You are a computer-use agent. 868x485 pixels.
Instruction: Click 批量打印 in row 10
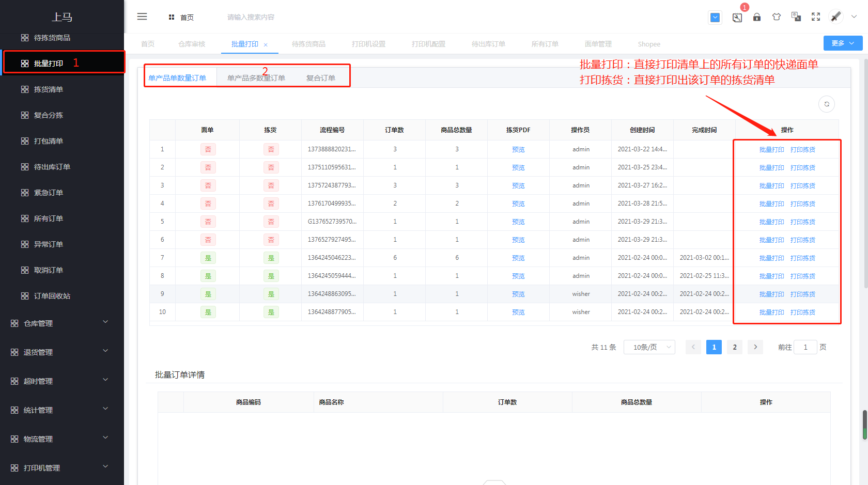771,312
